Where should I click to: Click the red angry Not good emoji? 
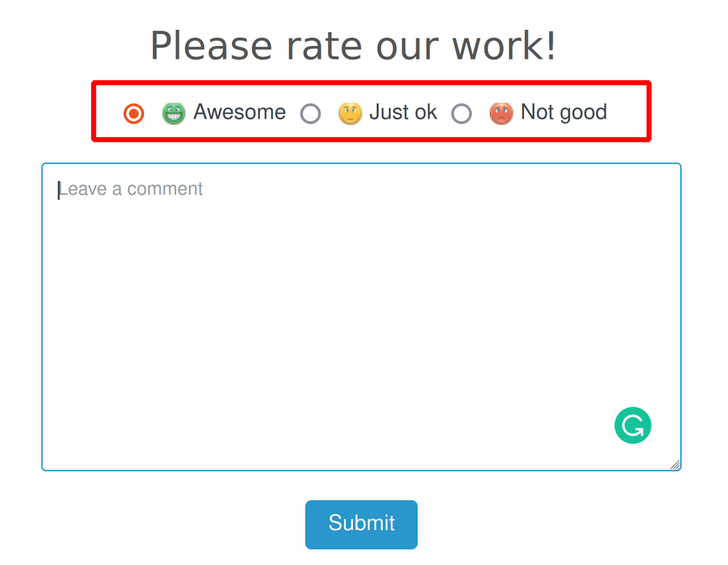pos(501,113)
